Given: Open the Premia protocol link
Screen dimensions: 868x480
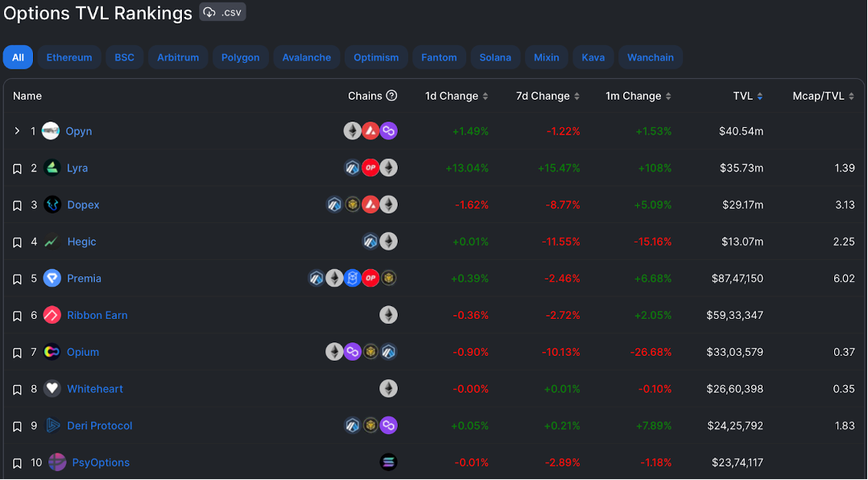Looking at the screenshot, I should pyautogui.click(x=84, y=279).
